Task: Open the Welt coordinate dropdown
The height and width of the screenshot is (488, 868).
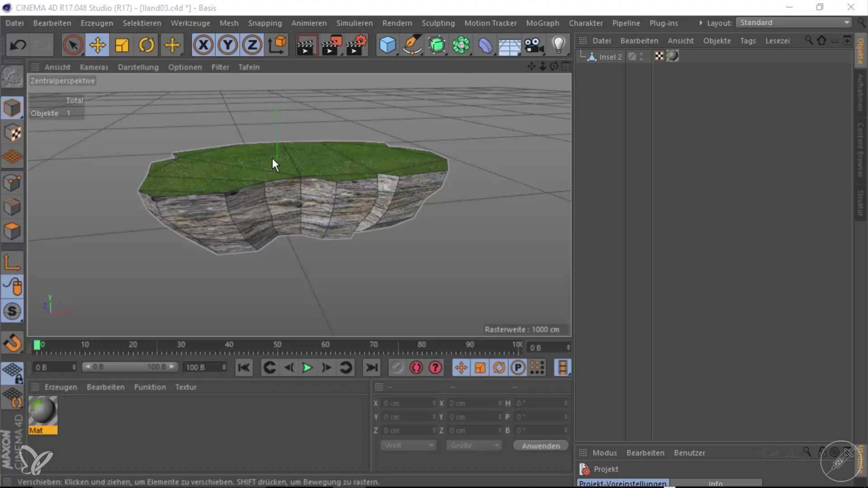Action: click(408, 446)
